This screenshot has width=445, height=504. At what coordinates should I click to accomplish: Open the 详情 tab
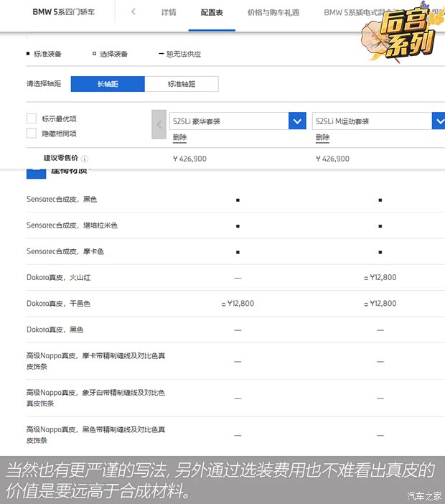click(169, 12)
